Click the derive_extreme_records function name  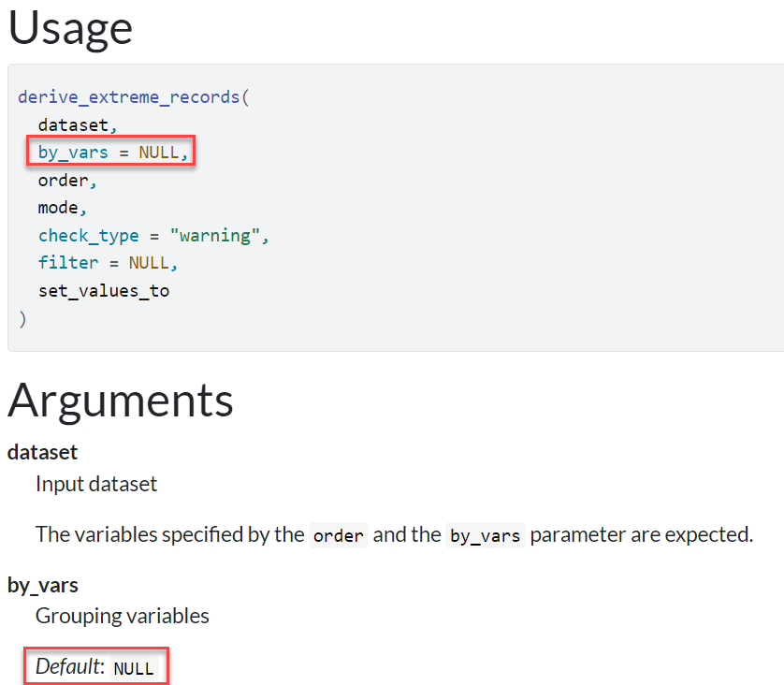click(x=131, y=95)
